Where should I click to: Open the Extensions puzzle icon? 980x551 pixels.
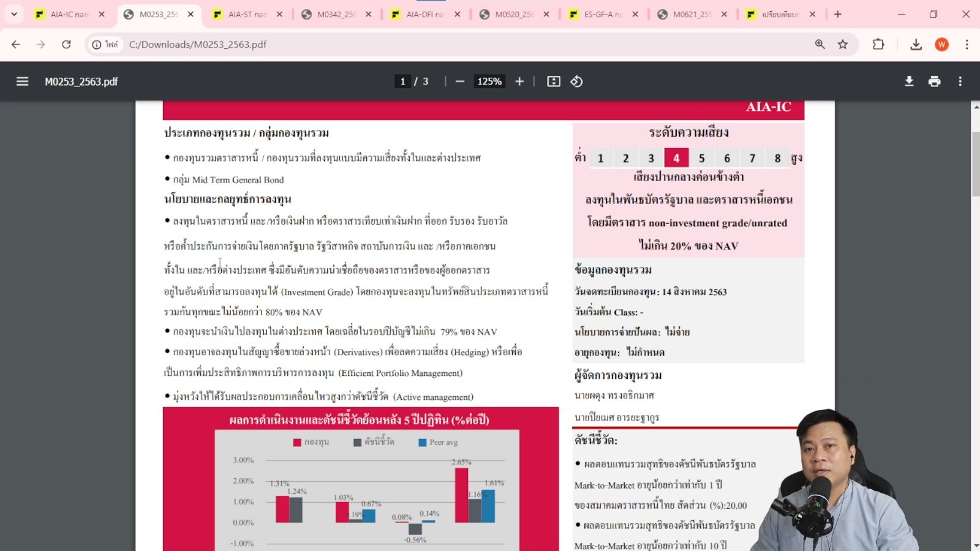click(878, 44)
